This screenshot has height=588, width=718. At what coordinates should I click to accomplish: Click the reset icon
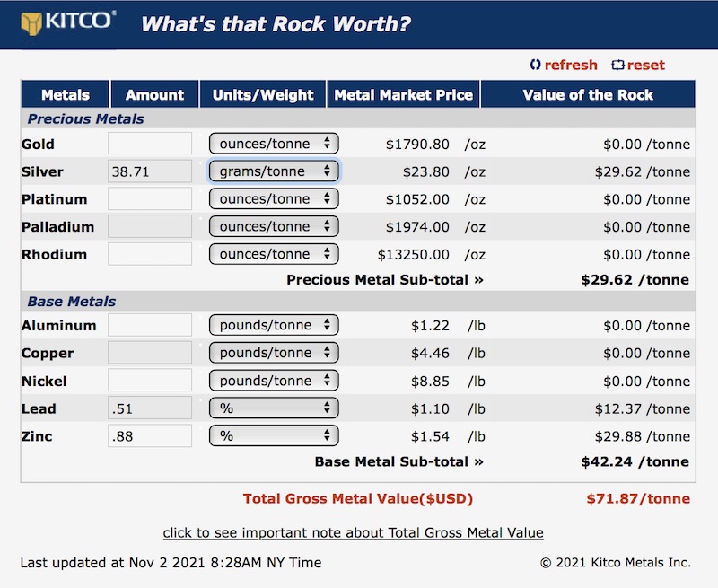[x=617, y=65]
